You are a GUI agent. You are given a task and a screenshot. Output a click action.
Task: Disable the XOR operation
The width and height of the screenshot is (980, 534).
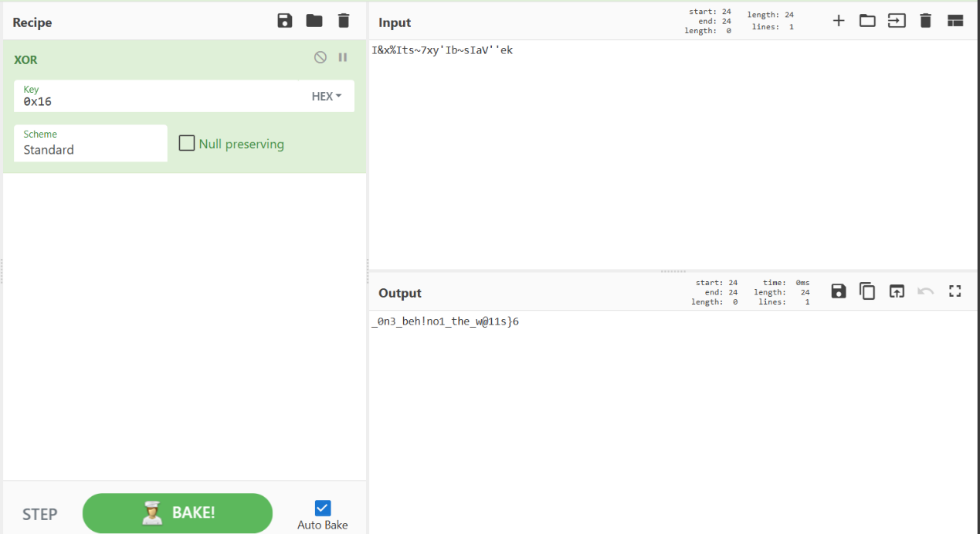[x=320, y=57]
